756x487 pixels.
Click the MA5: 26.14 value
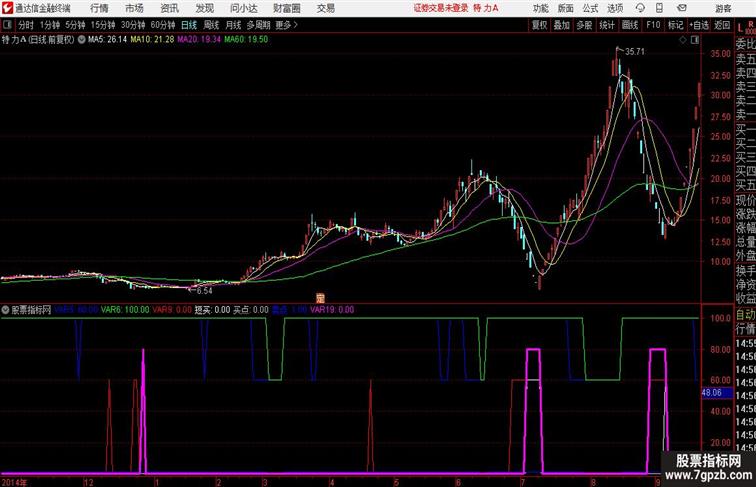tap(107, 40)
